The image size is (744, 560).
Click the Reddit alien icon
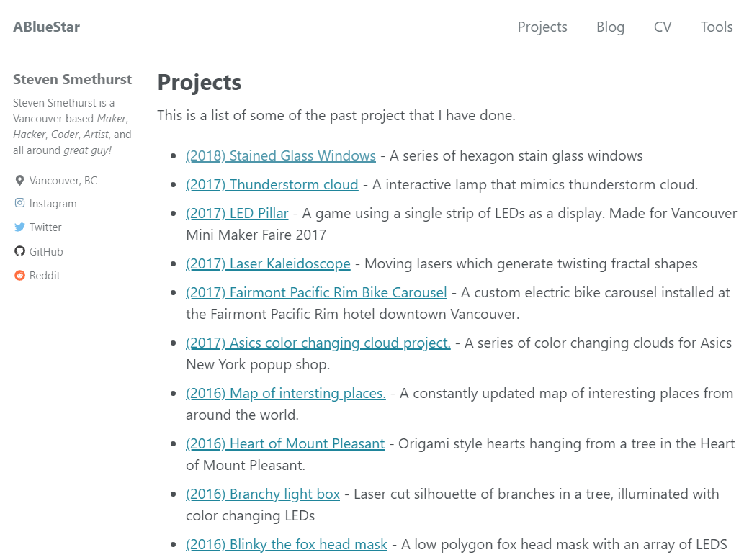19,275
